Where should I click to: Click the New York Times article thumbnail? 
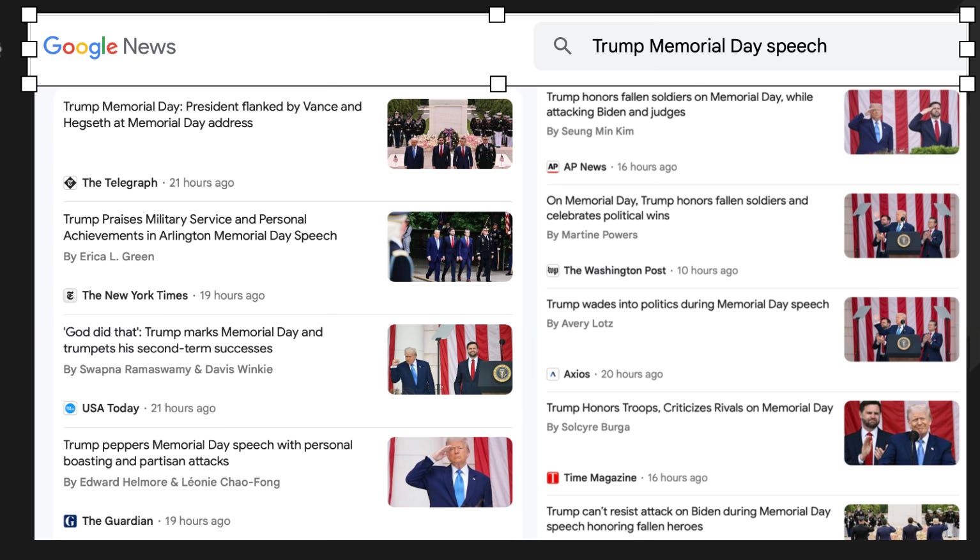(x=450, y=247)
